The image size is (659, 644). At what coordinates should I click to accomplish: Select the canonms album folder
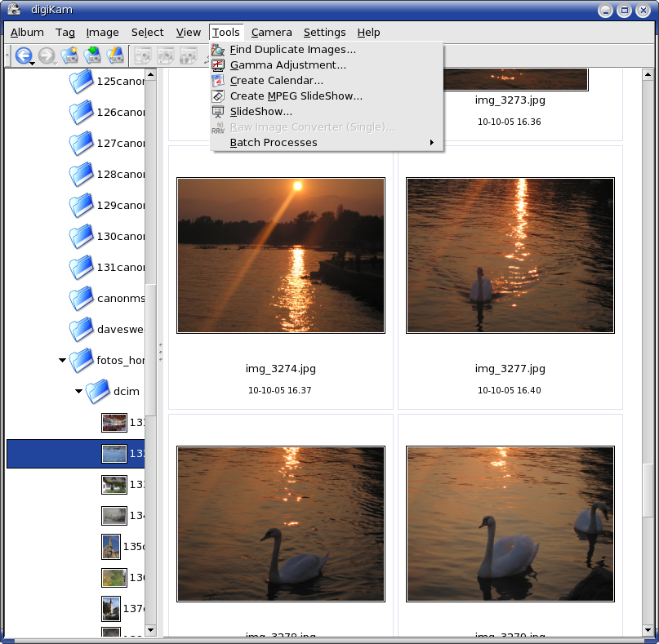tap(107, 298)
